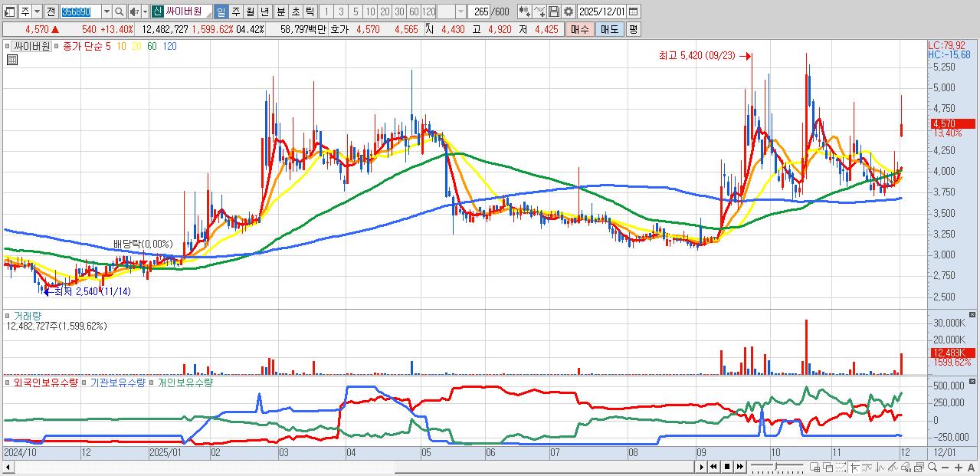The width and height of the screenshot is (980, 476).
Task: Click the minus zoom-out icon at bottom right
Action: point(945,468)
